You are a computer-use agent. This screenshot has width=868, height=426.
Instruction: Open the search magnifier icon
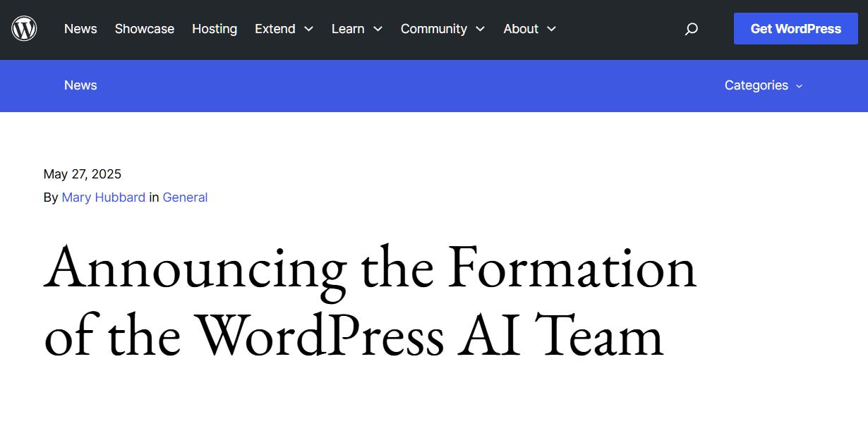tap(692, 29)
